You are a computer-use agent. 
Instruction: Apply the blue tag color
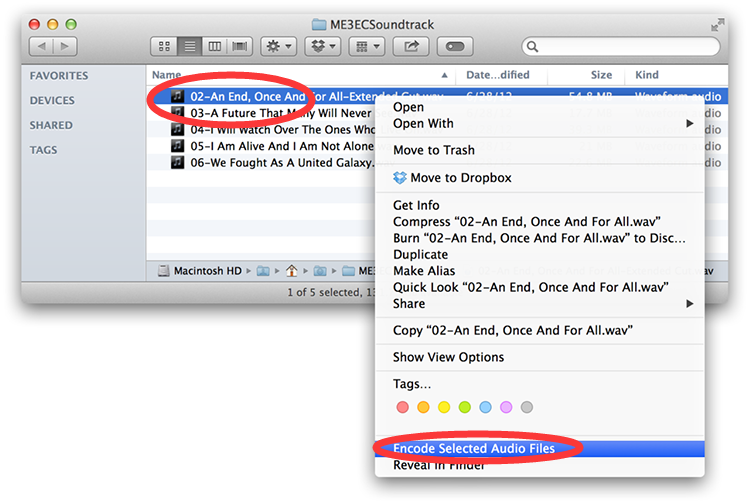485,407
